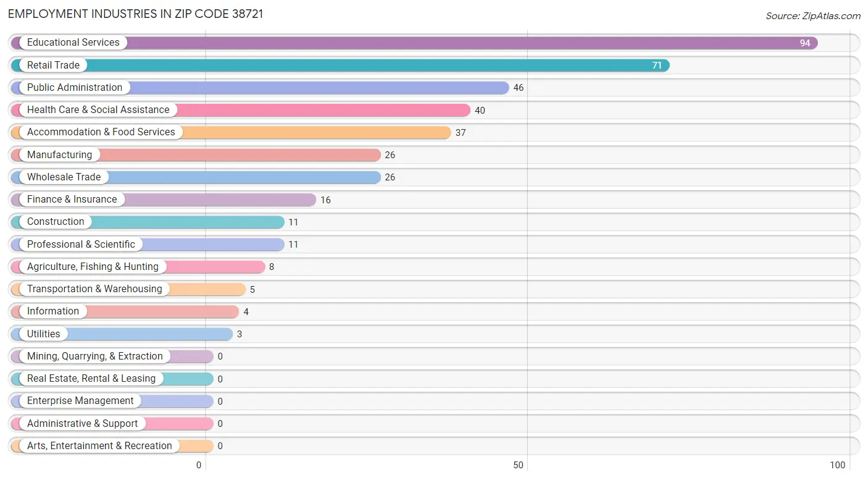Click Agriculture, Fishing & Hunting label
Viewport: 868px width, 480px height.
[x=93, y=266]
